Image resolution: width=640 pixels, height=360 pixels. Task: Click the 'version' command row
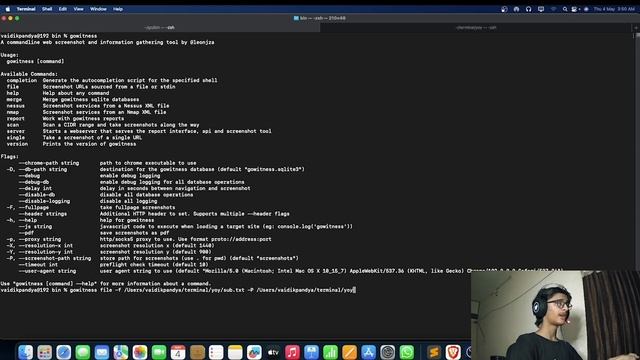71,144
